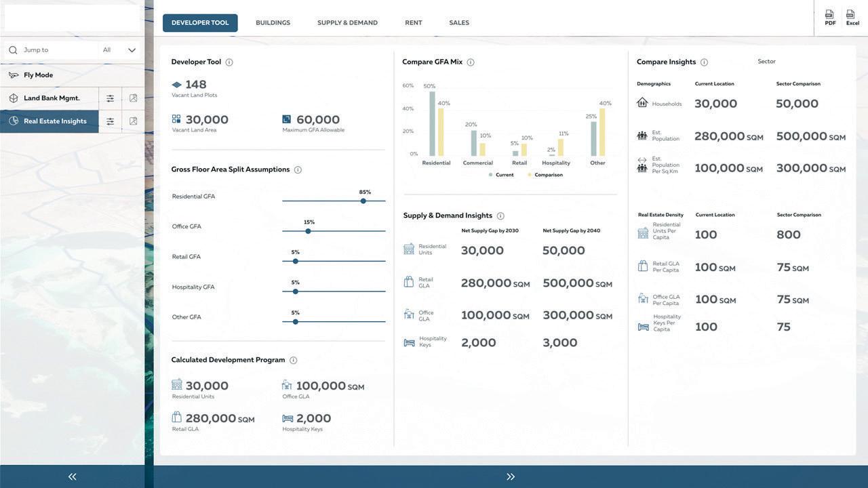Toggle Current series in chart legend
The width and height of the screenshot is (868, 488).
point(501,175)
